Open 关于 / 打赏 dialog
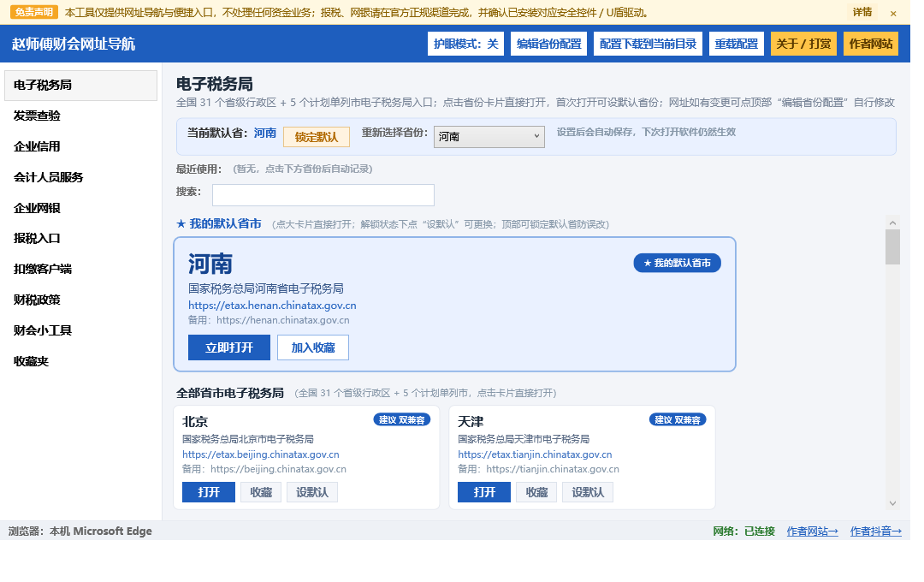The width and height of the screenshot is (924, 582). 803,44
